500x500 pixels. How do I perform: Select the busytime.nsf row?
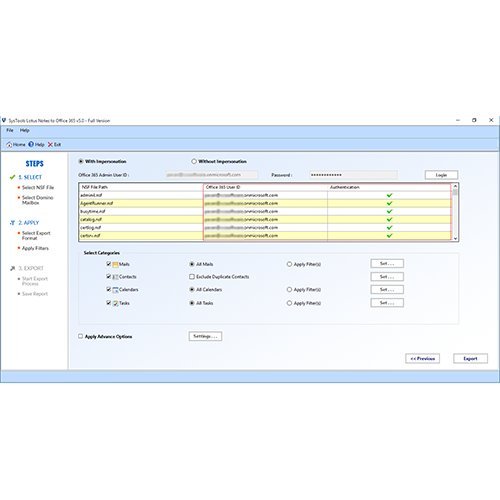265,211
